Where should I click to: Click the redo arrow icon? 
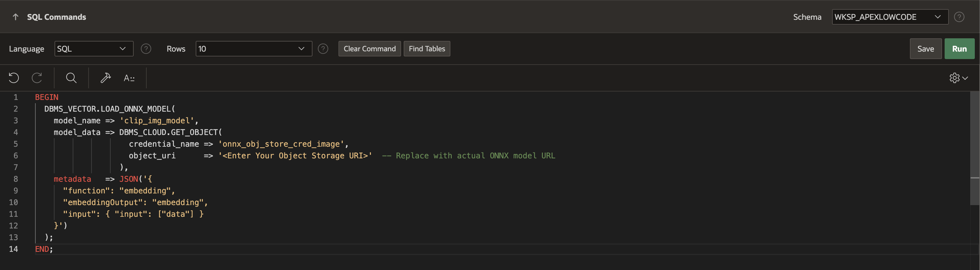point(37,78)
